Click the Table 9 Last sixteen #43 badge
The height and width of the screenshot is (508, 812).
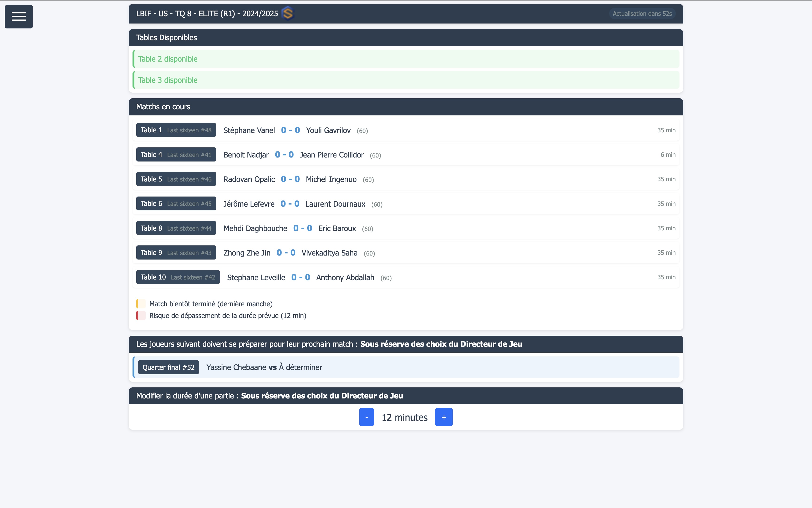point(176,253)
